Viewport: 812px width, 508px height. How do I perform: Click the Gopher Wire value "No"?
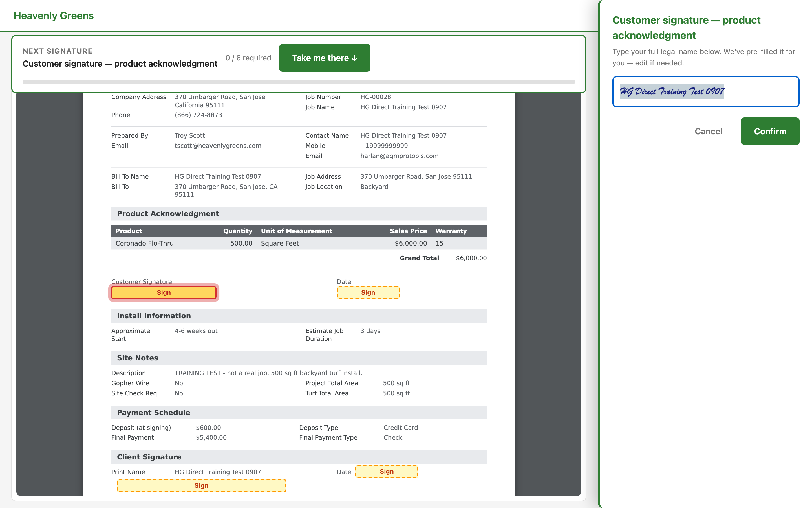click(179, 383)
